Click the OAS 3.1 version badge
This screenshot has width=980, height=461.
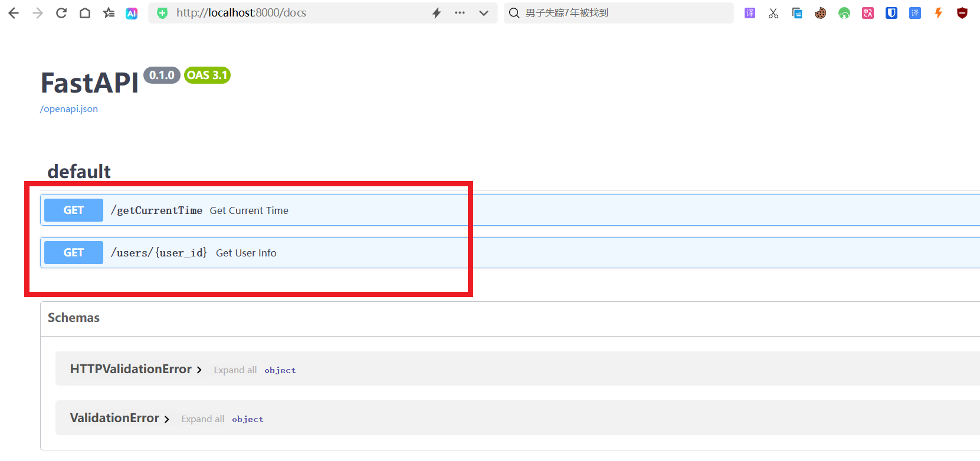coord(207,75)
